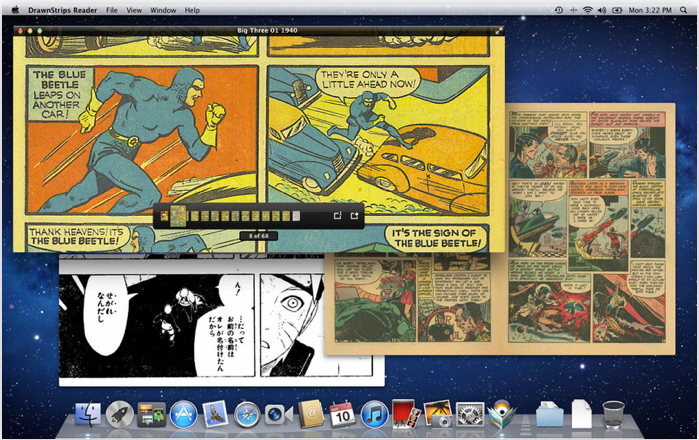Open the DrawnStrips Reader app menu
This screenshot has height=440, width=699.
pos(63,10)
